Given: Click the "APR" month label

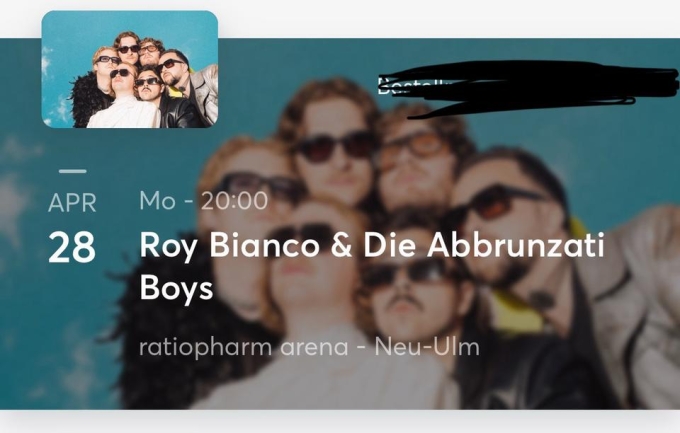Looking at the screenshot, I should click(x=73, y=202).
